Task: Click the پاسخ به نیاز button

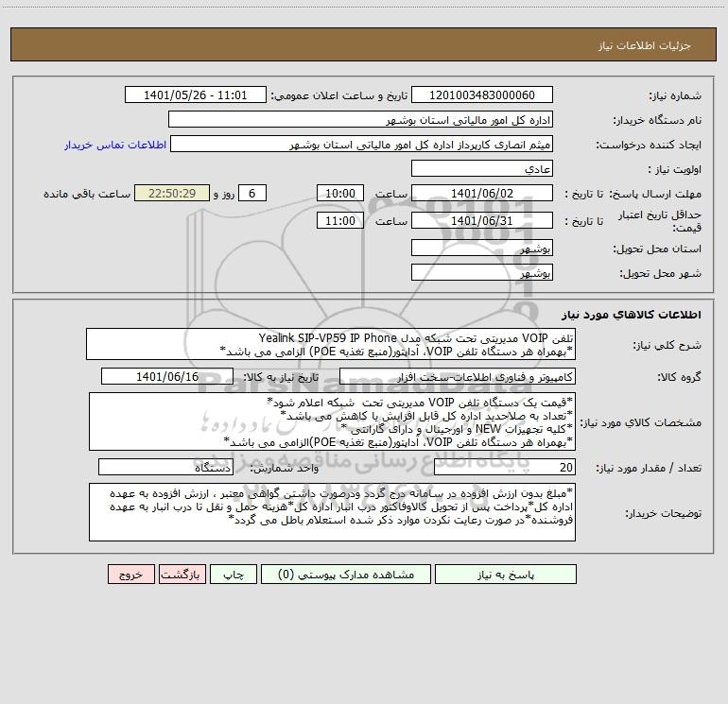Action: (x=506, y=575)
